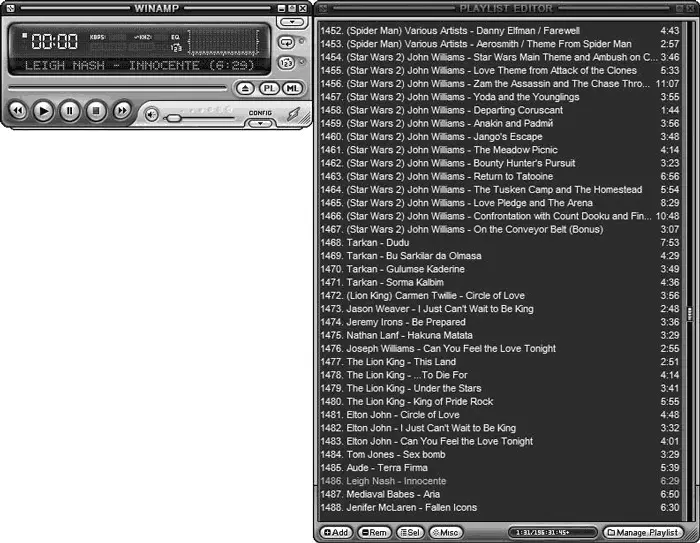Pause the current track
The width and height of the screenshot is (700, 543).
coord(69,111)
